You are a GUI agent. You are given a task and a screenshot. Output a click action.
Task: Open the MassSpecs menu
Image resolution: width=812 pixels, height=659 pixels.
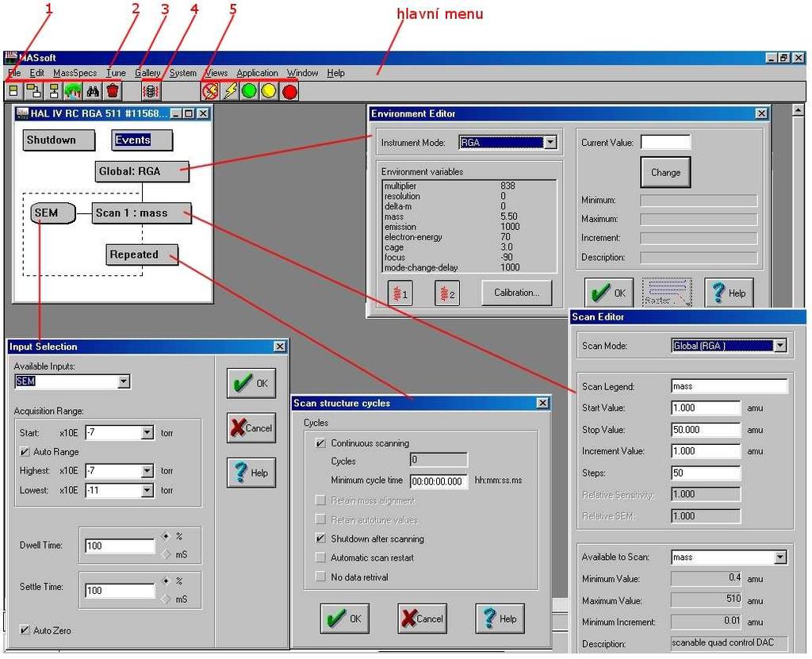[75, 73]
